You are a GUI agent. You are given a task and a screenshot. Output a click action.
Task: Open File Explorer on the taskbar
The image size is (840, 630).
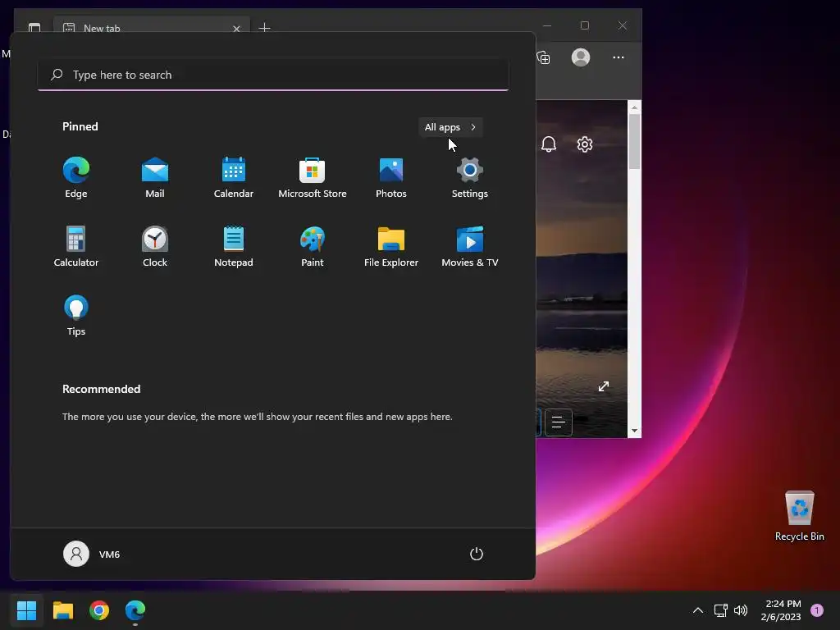click(62, 610)
